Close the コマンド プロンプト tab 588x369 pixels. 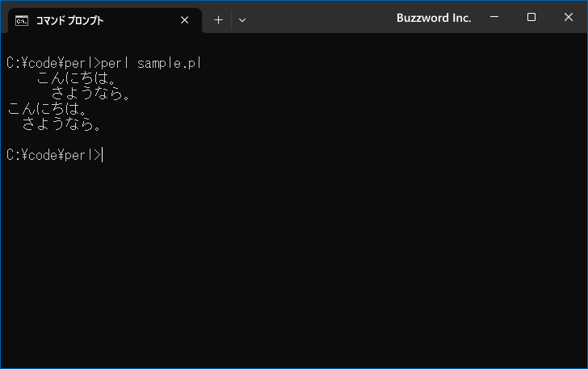[x=184, y=20]
